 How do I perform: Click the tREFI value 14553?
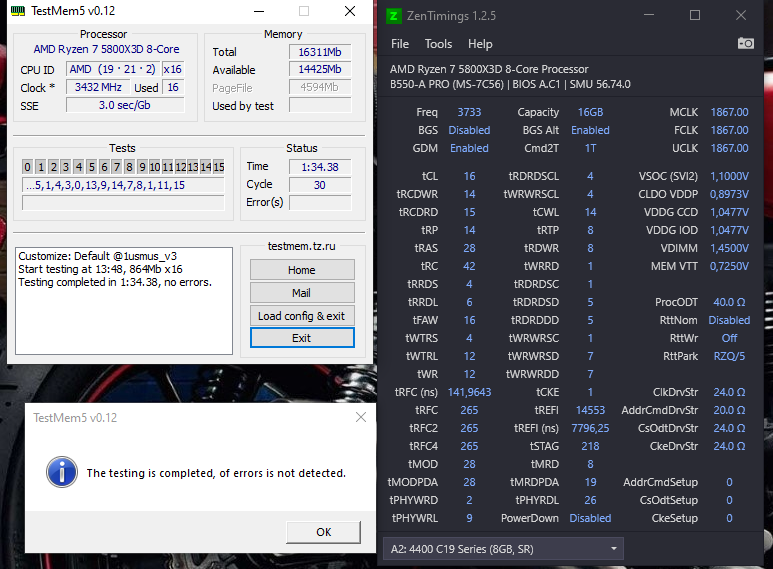(590, 410)
